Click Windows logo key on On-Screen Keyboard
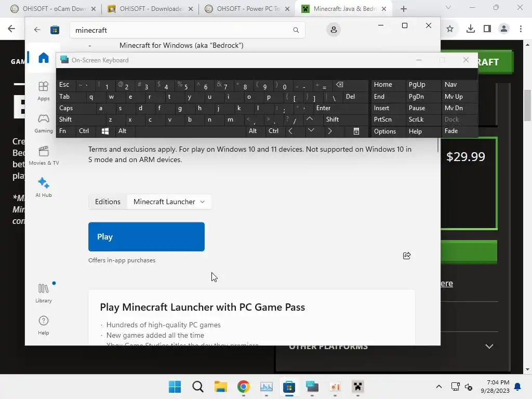532x399 pixels. (105, 131)
